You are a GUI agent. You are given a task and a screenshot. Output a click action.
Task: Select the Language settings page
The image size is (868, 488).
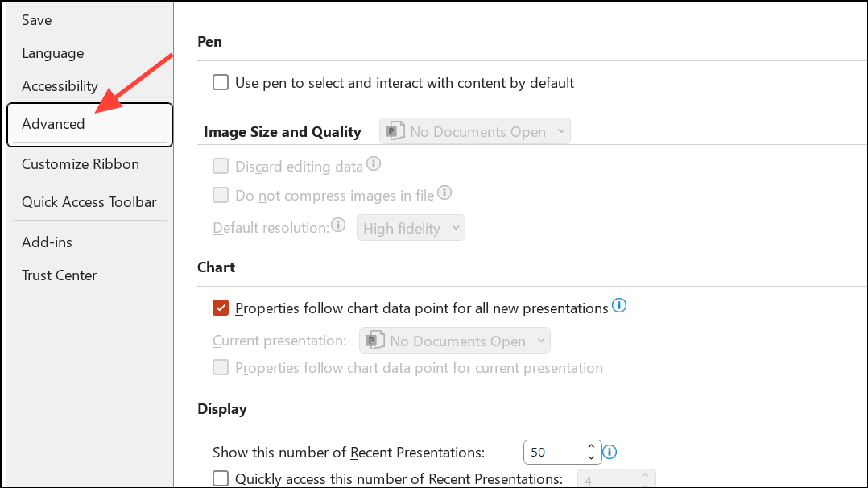pyautogui.click(x=52, y=52)
